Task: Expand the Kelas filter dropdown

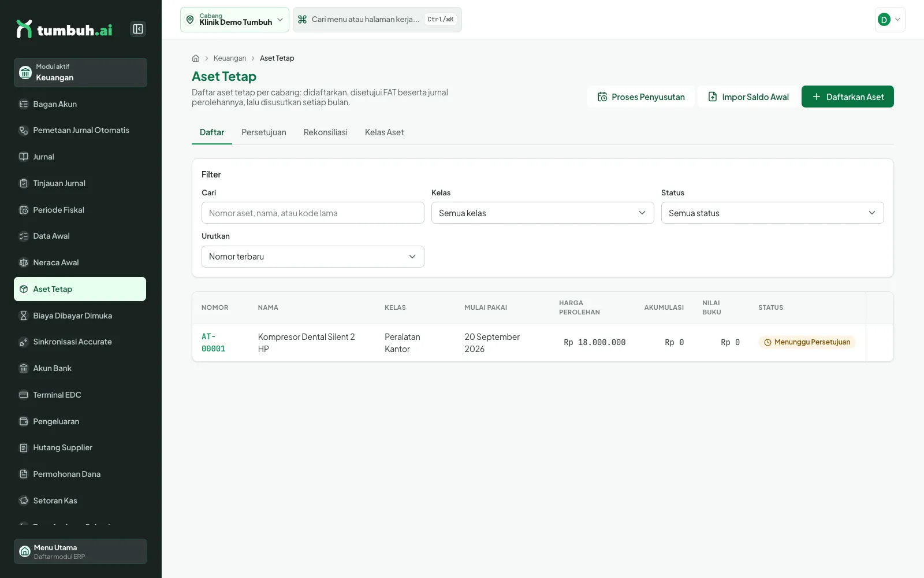Action: 542,213
